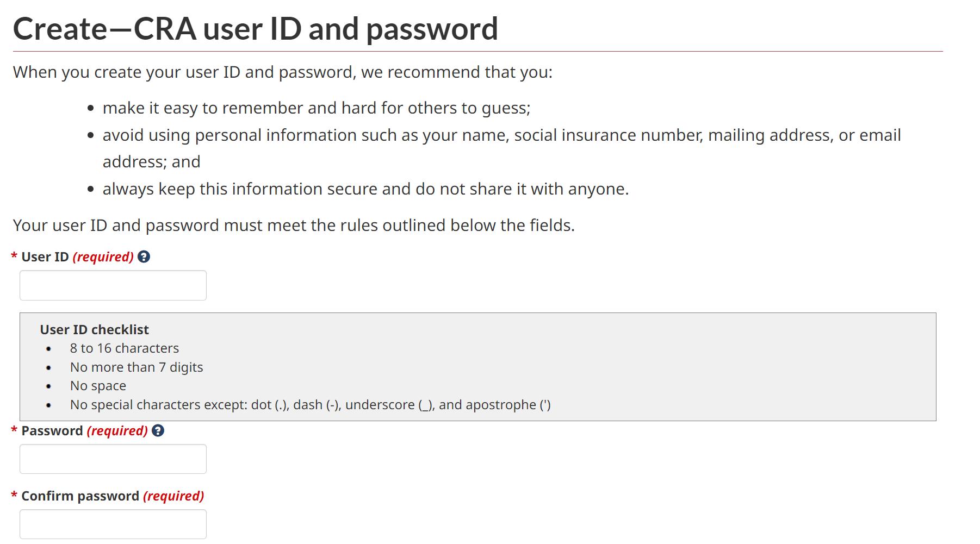The image size is (980, 544).
Task: Click the Password help question-mark icon
Action: pos(158,430)
